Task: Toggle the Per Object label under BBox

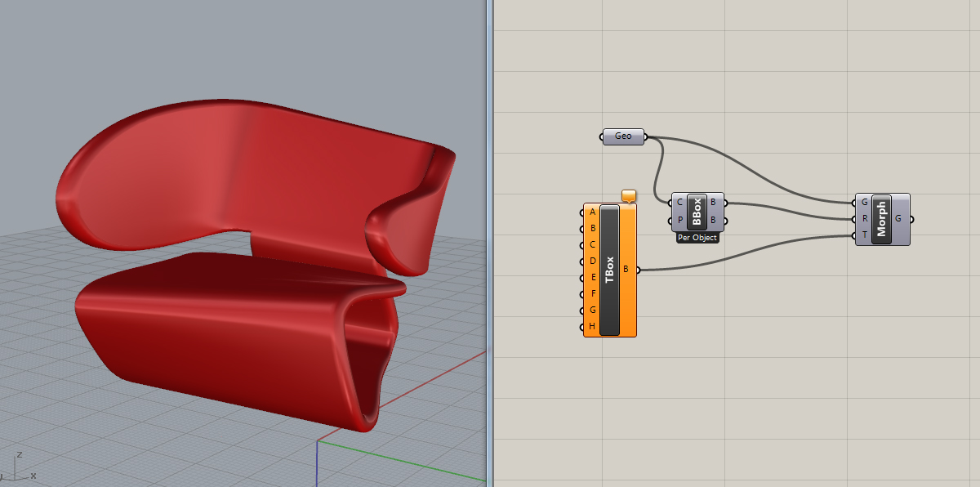Action: (697, 239)
